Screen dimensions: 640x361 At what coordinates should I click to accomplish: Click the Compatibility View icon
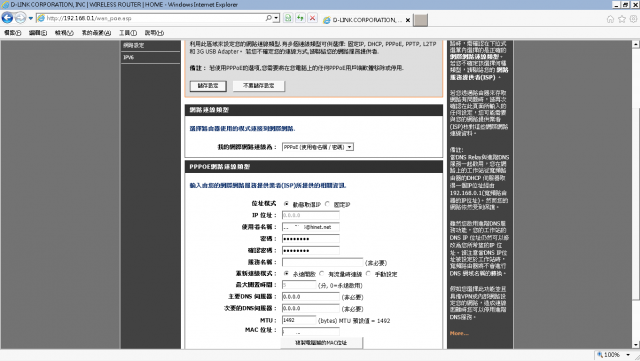[x=288, y=18]
